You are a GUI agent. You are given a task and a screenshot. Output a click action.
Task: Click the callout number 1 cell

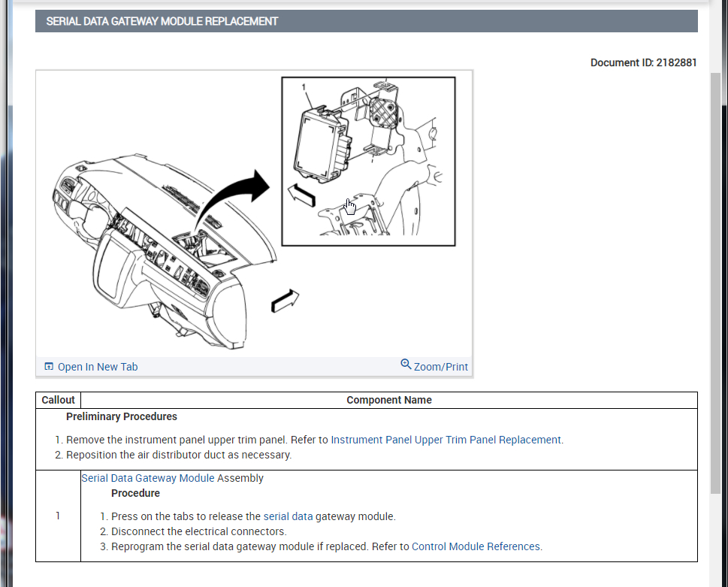58,516
